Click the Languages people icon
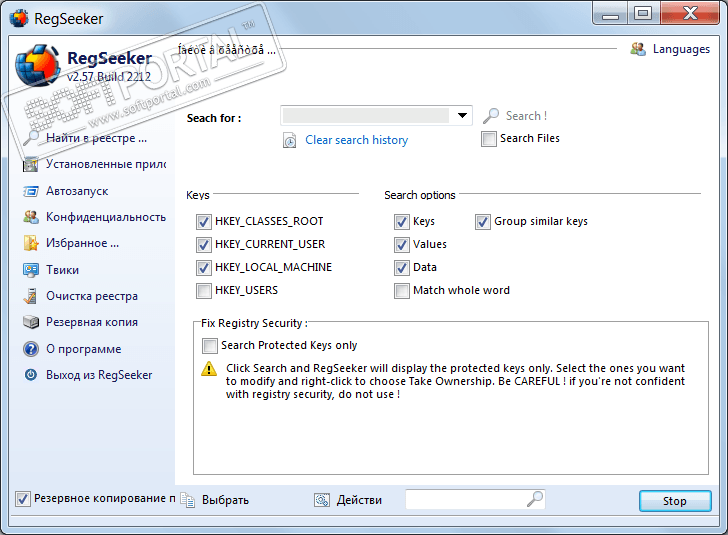The height and width of the screenshot is (535, 728). click(x=638, y=49)
